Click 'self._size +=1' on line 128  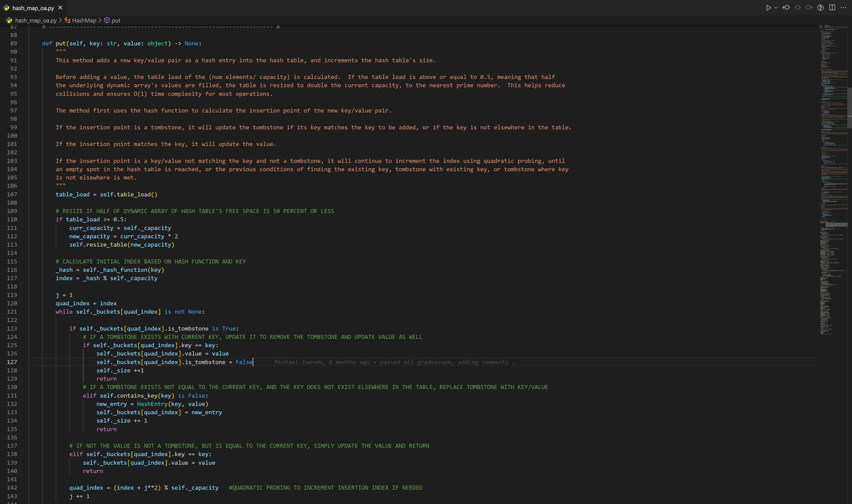tap(120, 370)
